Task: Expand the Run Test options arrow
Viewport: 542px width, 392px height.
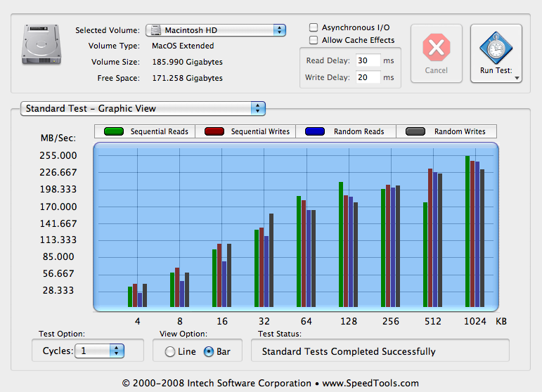Action: pos(517,78)
